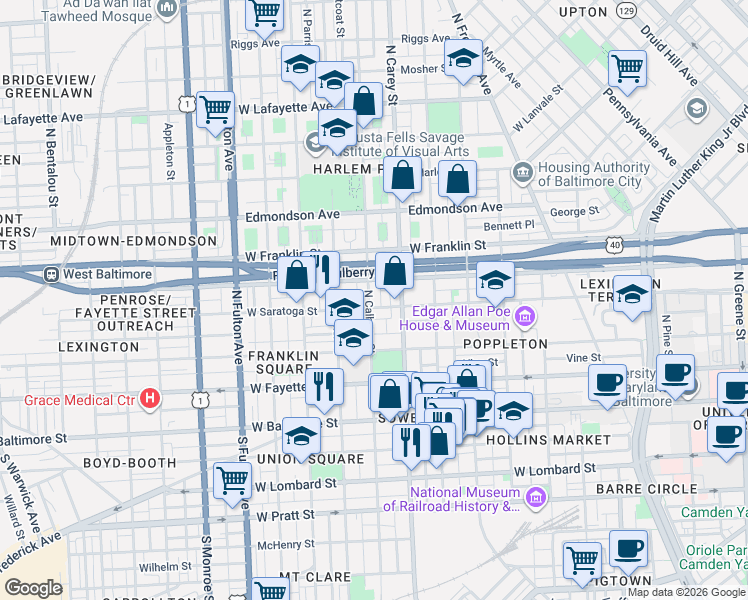
Task: Click the school pin in Lexington Terrace
Action: click(x=632, y=297)
